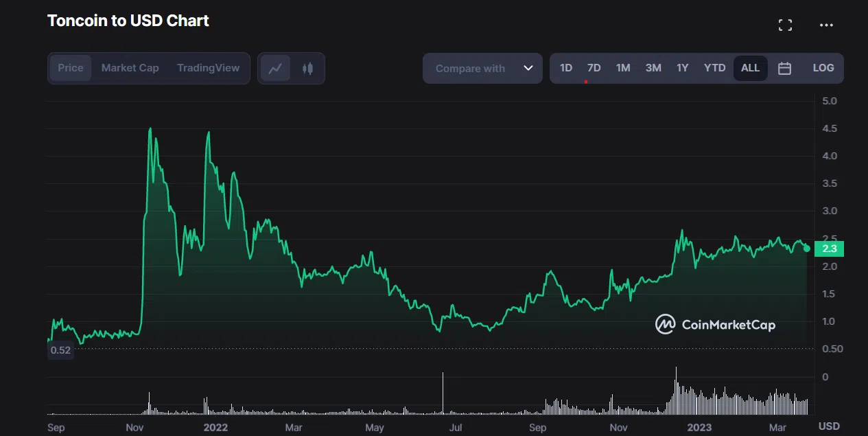
Task: Click the 0.52 starting price label
Action: click(60, 350)
